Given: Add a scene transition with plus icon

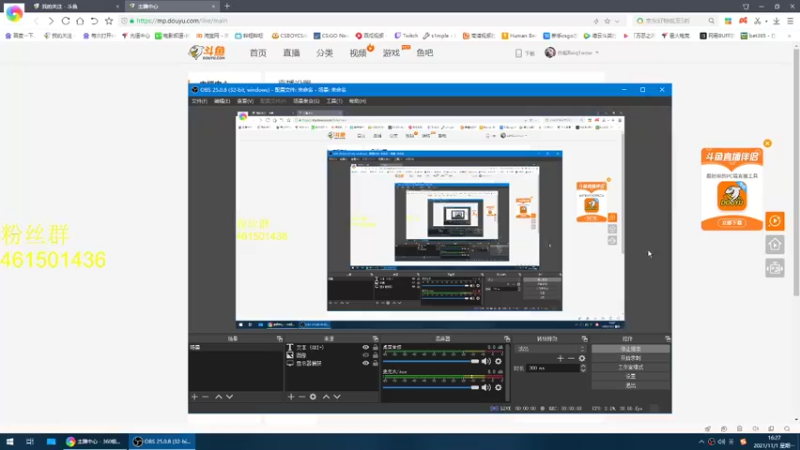Looking at the screenshot, I should pos(560,358).
